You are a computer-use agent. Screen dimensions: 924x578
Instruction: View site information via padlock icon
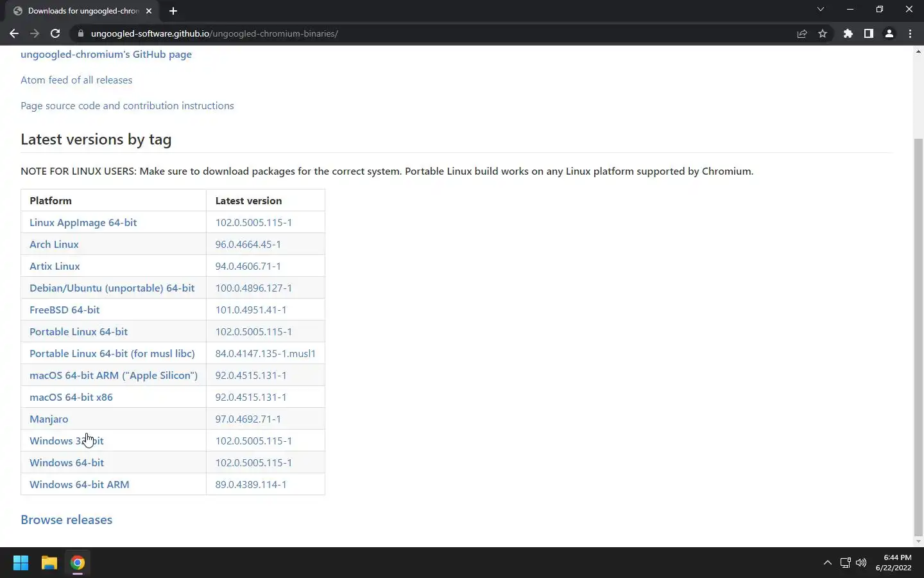click(80, 33)
